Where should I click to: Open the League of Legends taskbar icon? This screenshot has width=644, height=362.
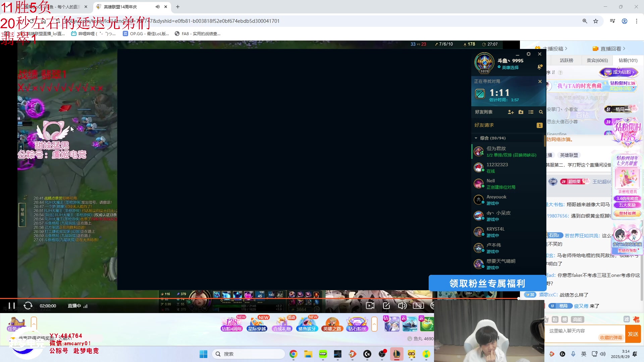(397, 354)
